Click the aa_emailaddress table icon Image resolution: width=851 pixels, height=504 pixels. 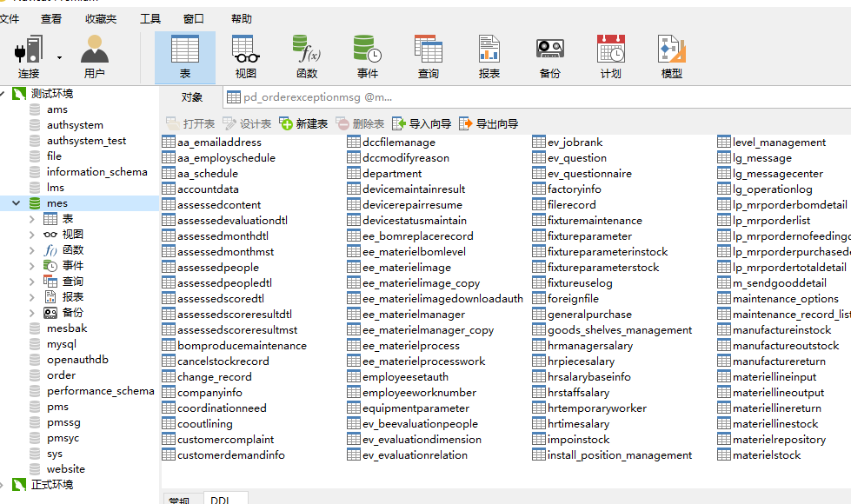click(x=169, y=143)
